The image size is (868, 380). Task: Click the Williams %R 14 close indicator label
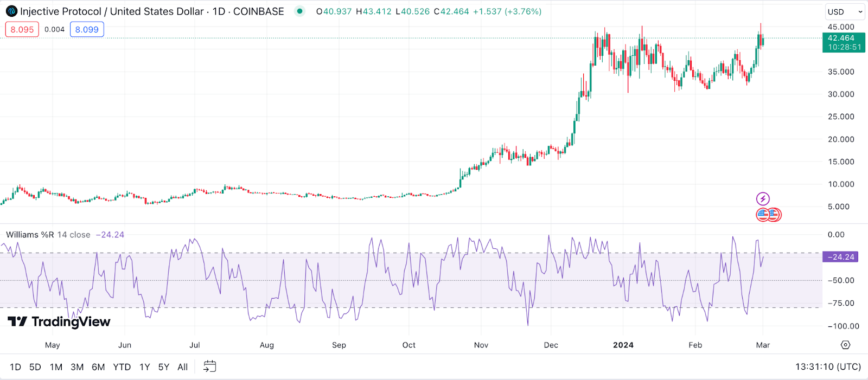pos(48,235)
